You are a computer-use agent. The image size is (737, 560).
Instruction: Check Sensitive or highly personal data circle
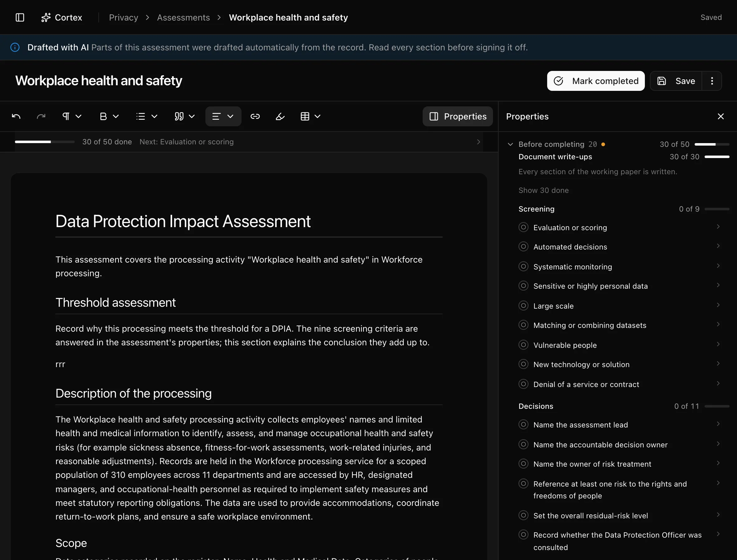pos(523,286)
